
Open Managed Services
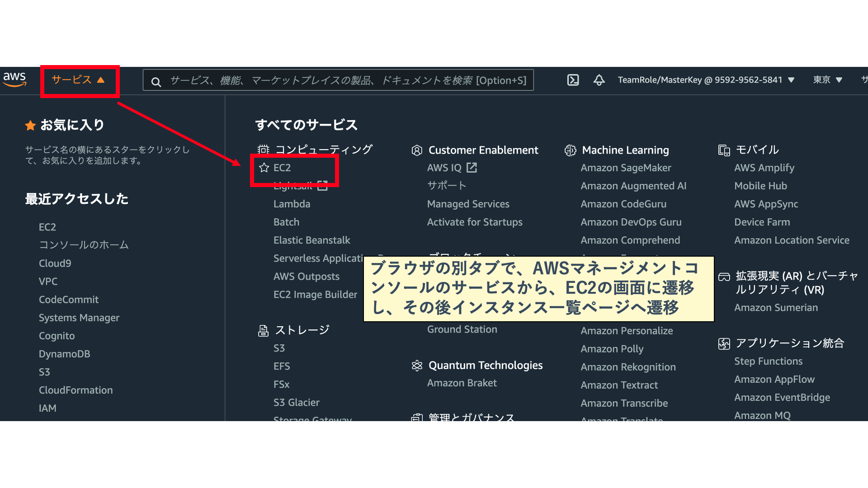(x=468, y=204)
